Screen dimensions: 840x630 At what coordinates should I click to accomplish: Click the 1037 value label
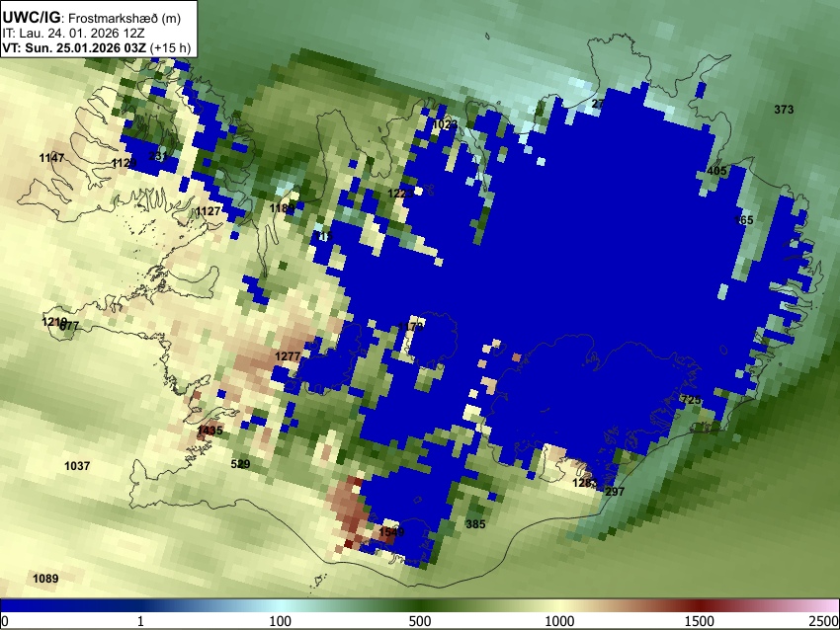pyautogui.click(x=77, y=466)
